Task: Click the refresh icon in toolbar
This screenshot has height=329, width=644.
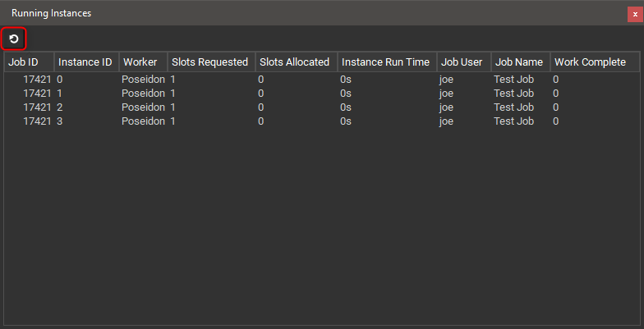Action: click(14, 39)
